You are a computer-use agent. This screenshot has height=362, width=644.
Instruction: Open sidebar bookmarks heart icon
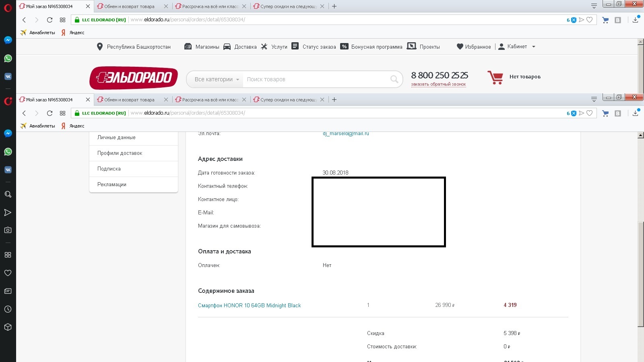click(x=8, y=273)
